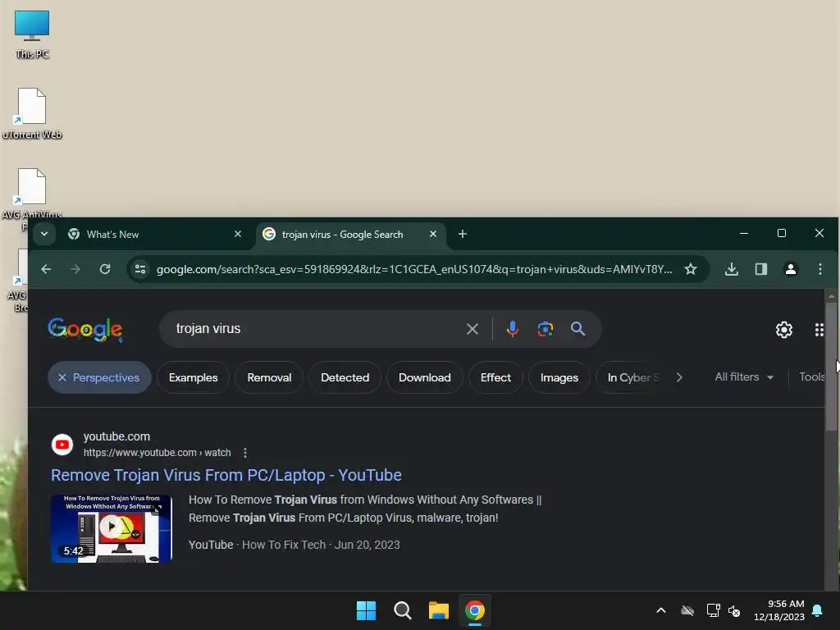Switch to the Images filter chip
The height and width of the screenshot is (630, 840).
pyautogui.click(x=559, y=377)
